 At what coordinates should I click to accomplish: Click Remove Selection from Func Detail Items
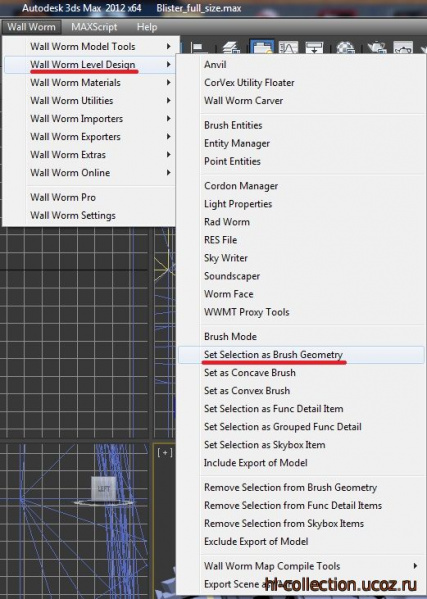(x=293, y=505)
